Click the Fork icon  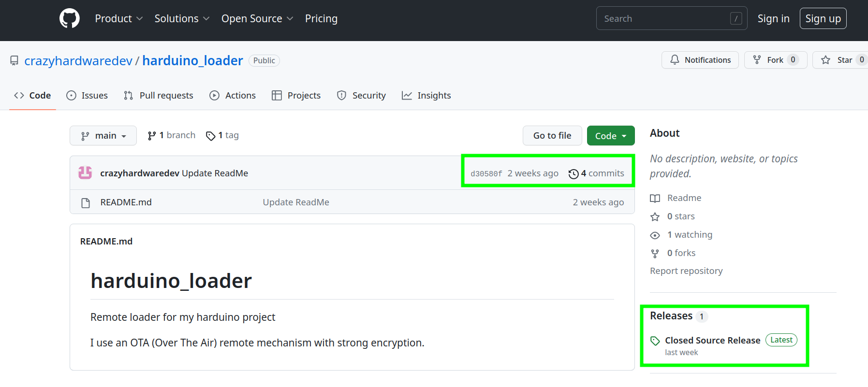(x=757, y=60)
